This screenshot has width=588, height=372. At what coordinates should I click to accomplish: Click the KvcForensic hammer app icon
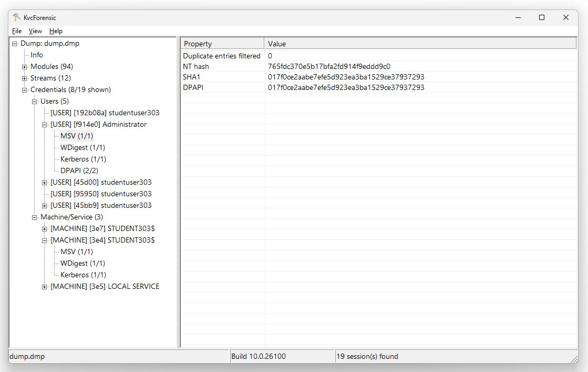pos(16,17)
